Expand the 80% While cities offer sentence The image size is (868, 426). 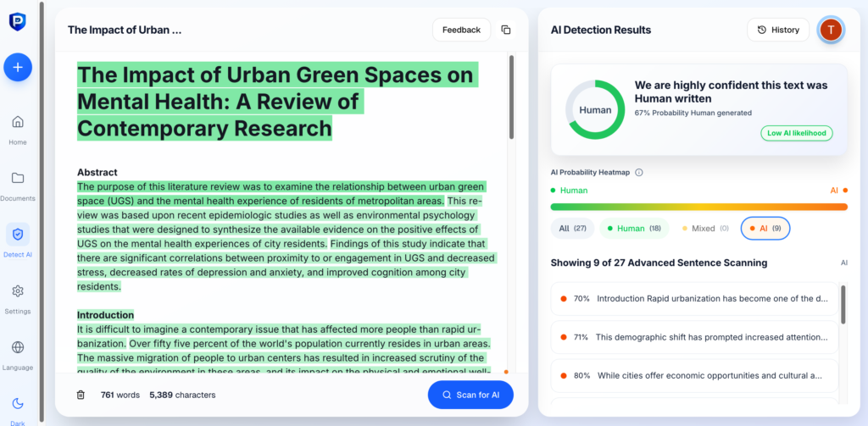pyautogui.click(x=694, y=375)
